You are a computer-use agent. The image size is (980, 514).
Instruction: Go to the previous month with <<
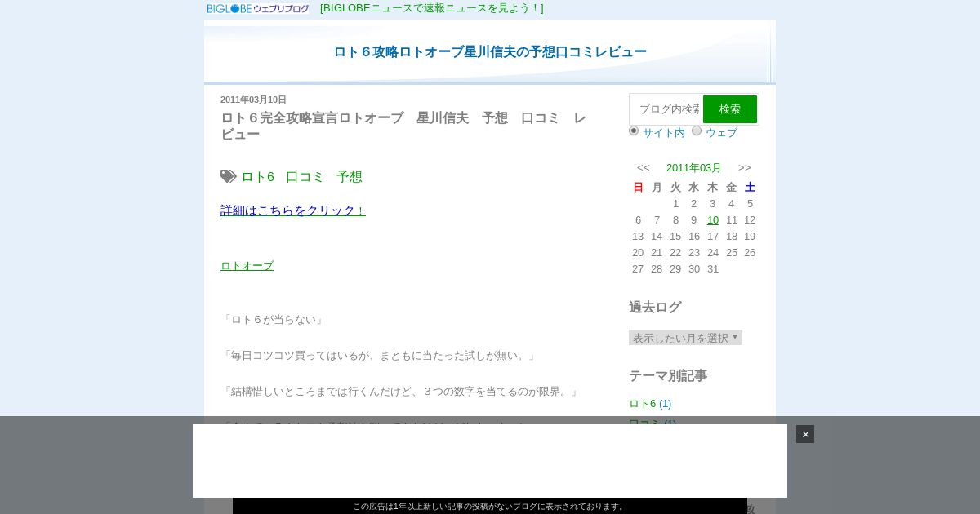[644, 168]
